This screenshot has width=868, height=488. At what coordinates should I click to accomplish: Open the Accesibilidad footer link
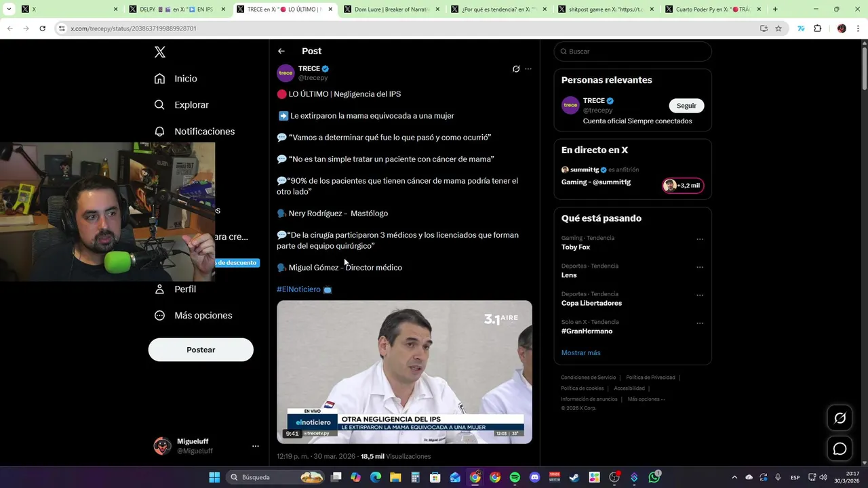tap(629, 388)
